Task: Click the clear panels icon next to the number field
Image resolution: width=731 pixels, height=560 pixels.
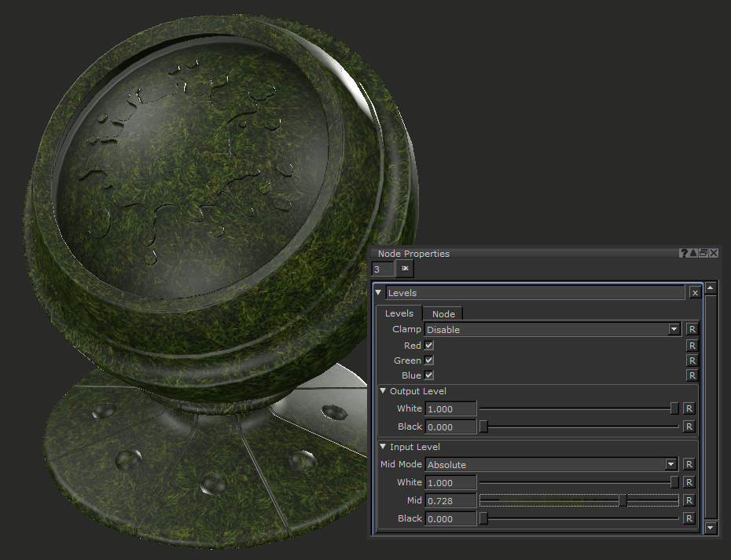Action: (x=405, y=269)
